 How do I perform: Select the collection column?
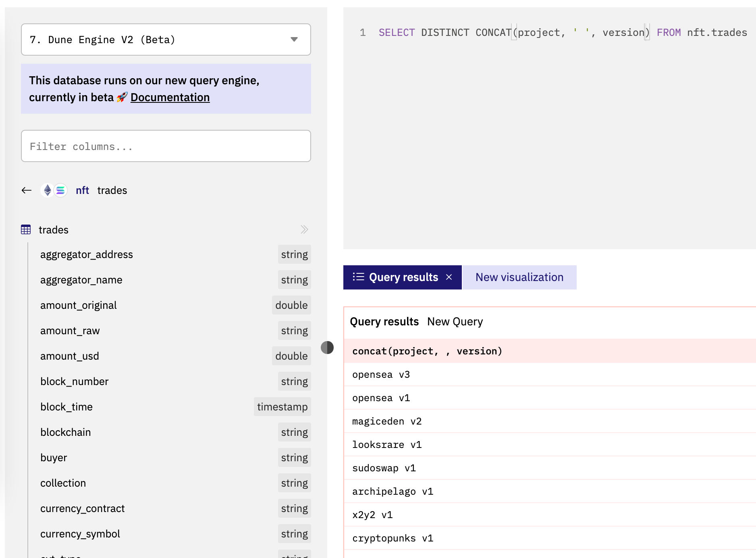(x=63, y=483)
